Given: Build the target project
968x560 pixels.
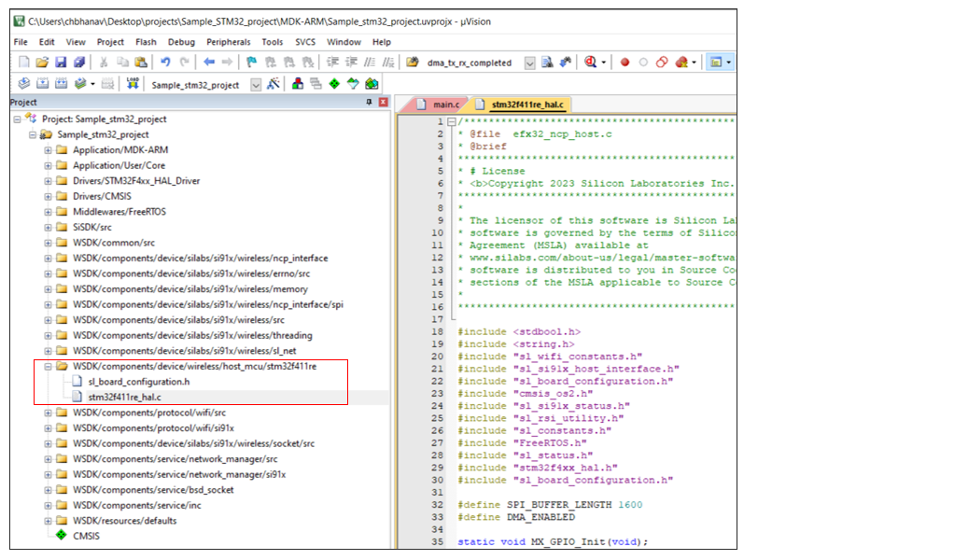Looking at the screenshot, I should point(42,83).
